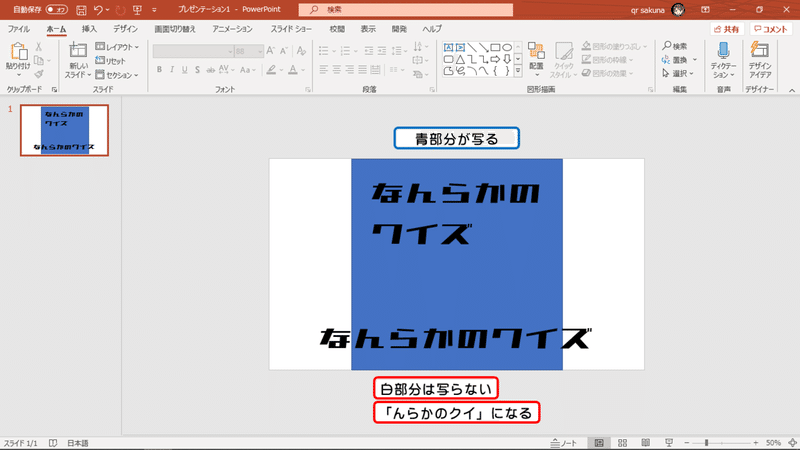Switch to the Animations (アニメーション) tab

pyautogui.click(x=232, y=29)
